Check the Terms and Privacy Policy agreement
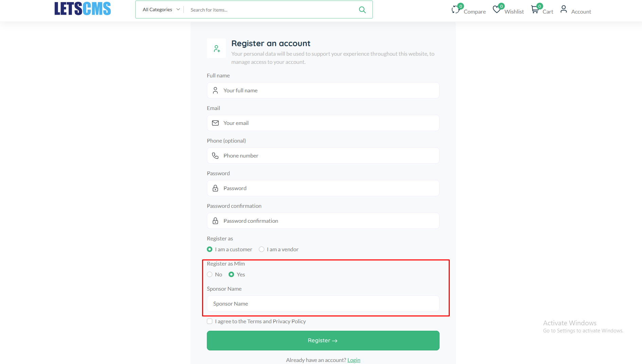Viewport: 642px width, 364px height. pyautogui.click(x=209, y=321)
